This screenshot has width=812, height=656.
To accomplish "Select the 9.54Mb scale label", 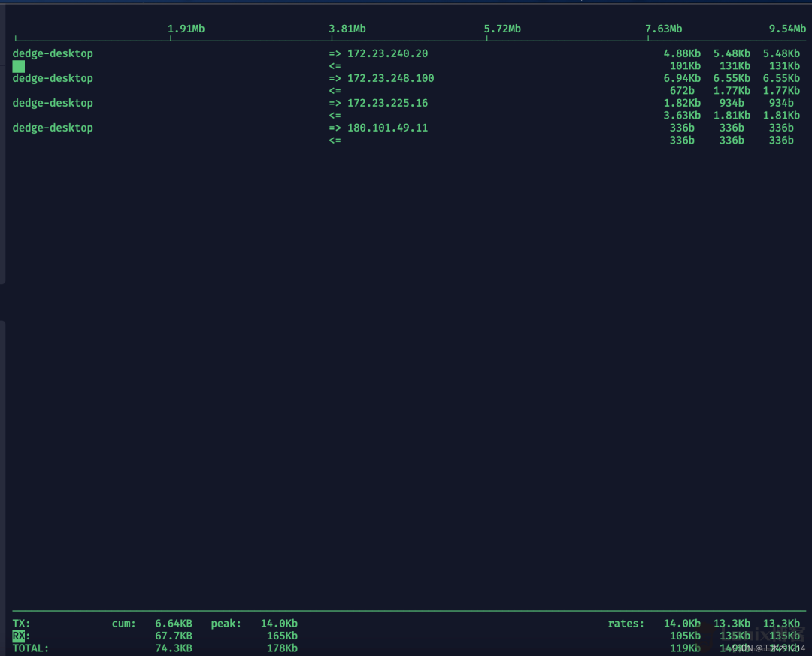I will click(x=787, y=29).
